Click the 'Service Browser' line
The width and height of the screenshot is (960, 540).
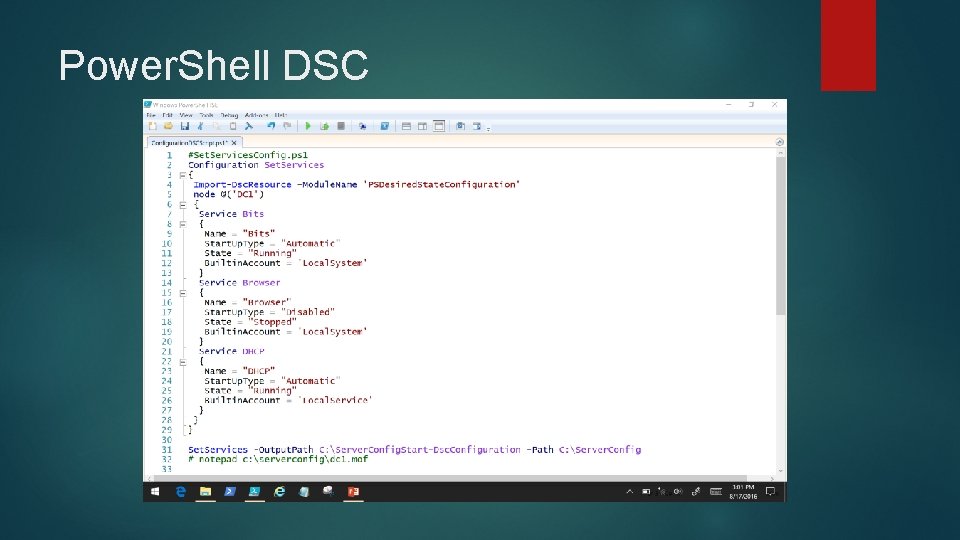point(239,282)
